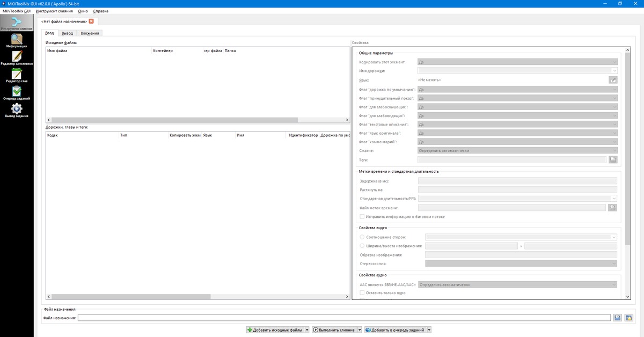
Task: Open Очередь заданий in sidebar
Action: (17, 93)
